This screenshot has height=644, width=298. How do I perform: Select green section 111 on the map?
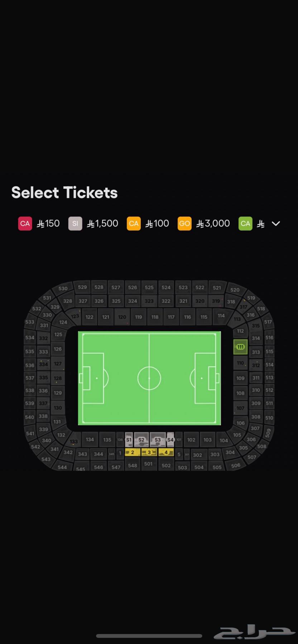coord(240,347)
